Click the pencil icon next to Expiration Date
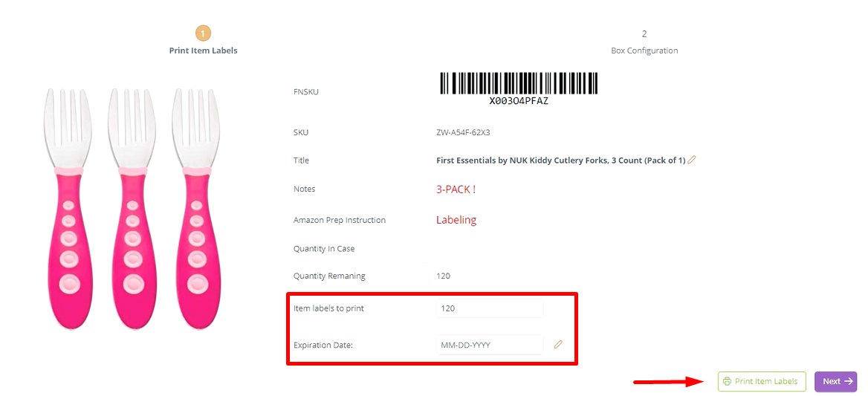Screen dimensions: 868x396 [x=558, y=344]
